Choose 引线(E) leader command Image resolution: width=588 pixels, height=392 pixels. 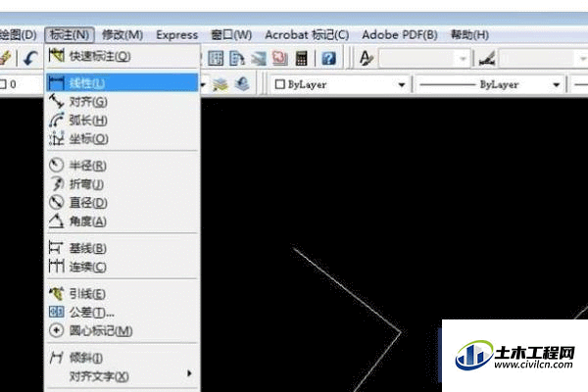click(x=122, y=293)
